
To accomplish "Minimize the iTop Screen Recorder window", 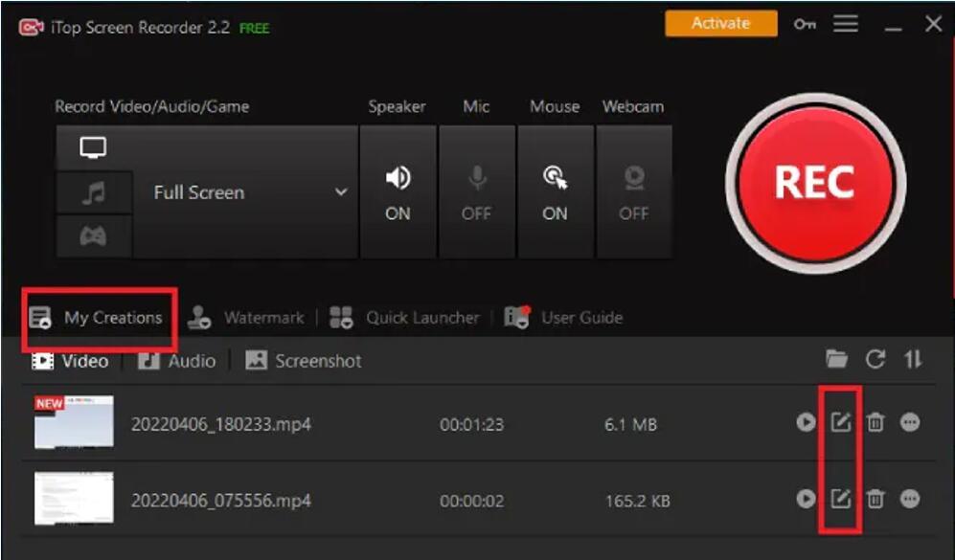I will [x=894, y=28].
